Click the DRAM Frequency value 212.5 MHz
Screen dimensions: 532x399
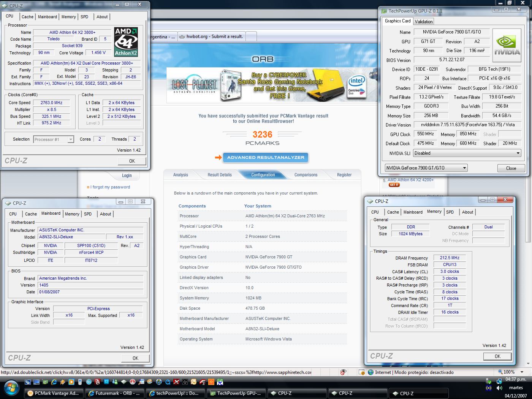point(450,258)
